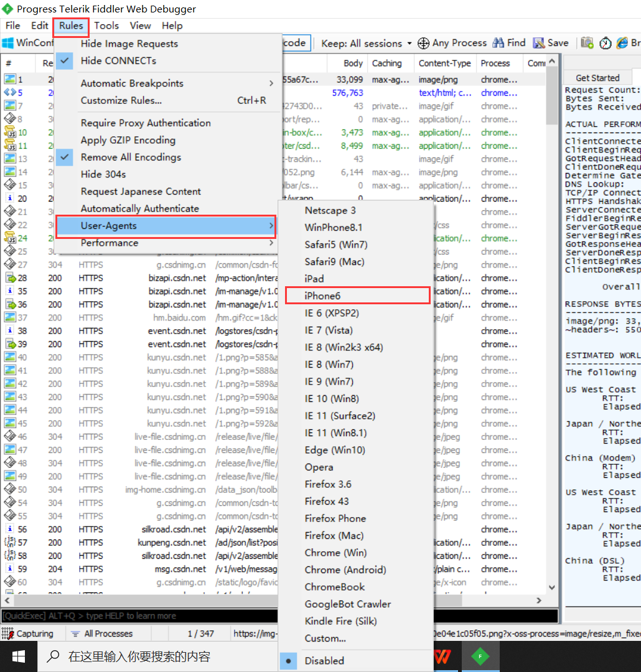Image resolution: width=641 pixels, height=672 pixels.
Task: Click the POST arrow icon of session 28
Action: 10,278
